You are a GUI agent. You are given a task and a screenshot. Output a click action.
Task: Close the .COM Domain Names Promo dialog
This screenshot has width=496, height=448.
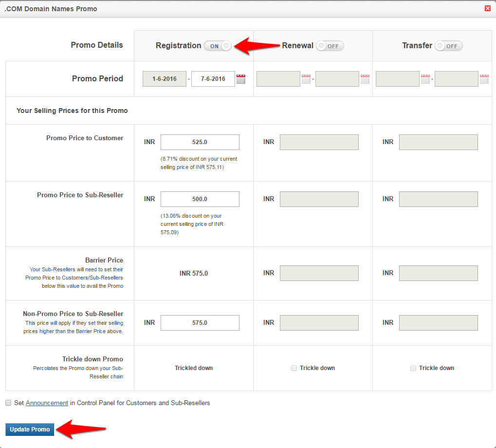click(488, 8)
